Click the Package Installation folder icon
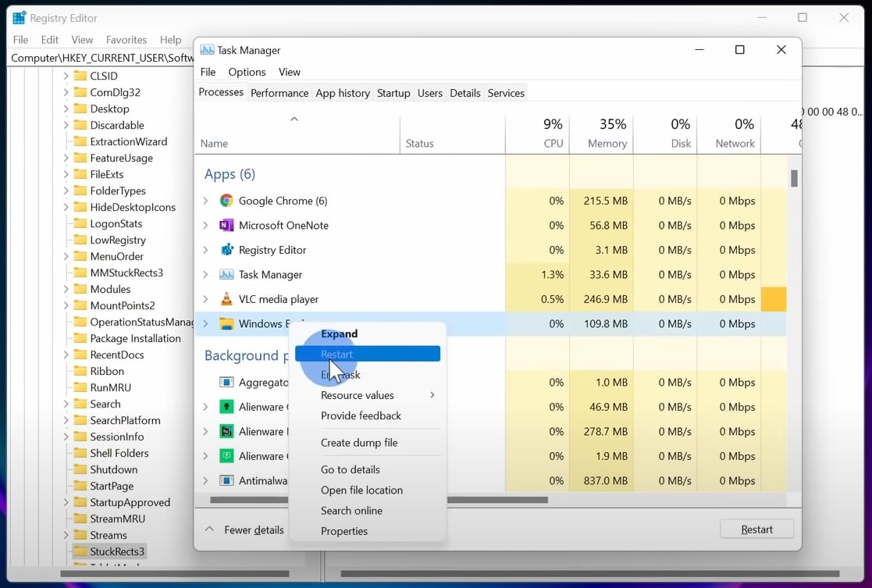Screen dimensions: 872x588 tap(80, 338)
